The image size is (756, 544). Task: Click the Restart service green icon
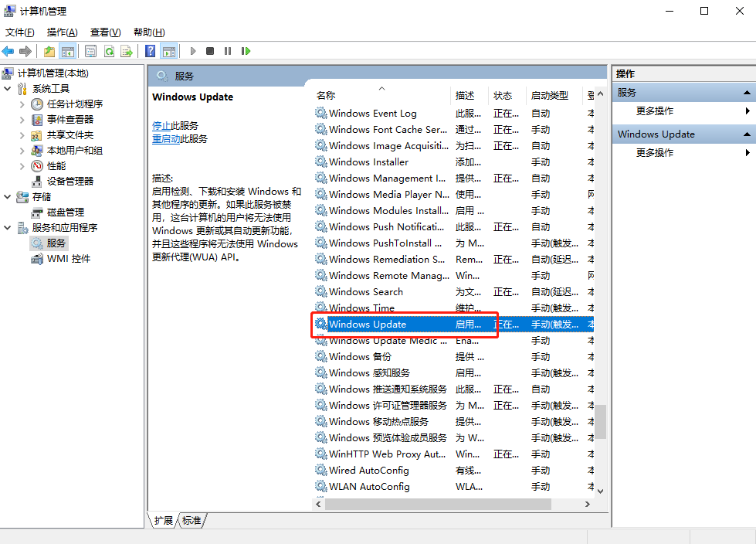(246, 51)
